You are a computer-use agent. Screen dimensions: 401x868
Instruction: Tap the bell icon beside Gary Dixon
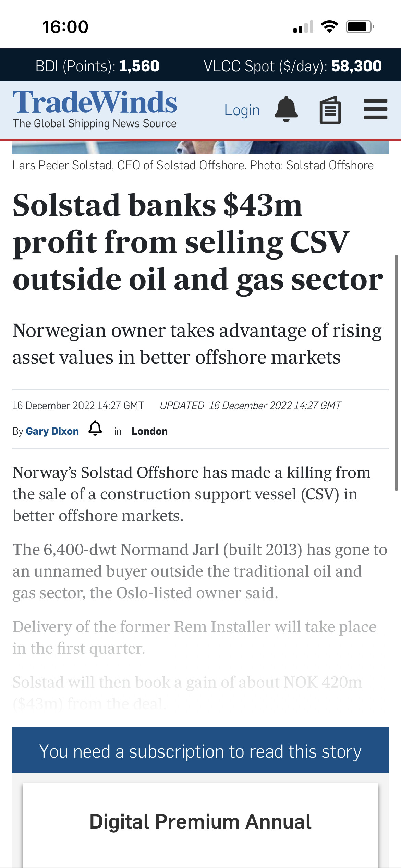[x=95, y=429]
